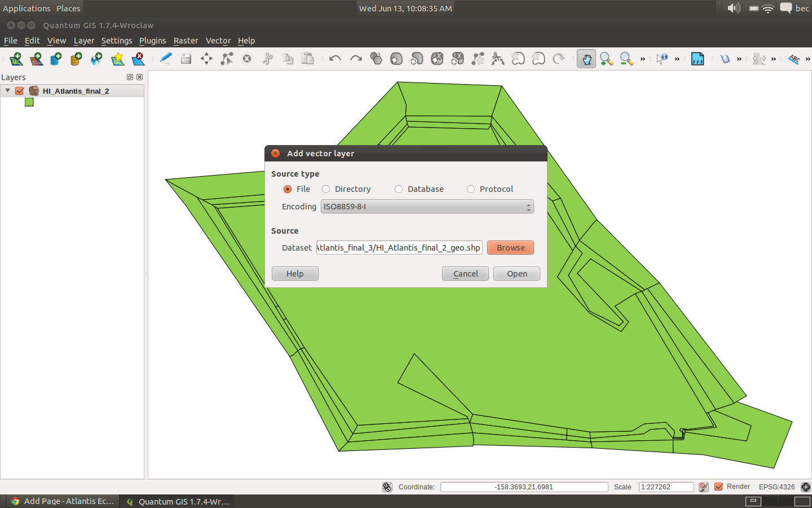The width and height of the screenshot is (812, 508).
Task: Select the Pan Map hand tool
Action: pos(586,59)
